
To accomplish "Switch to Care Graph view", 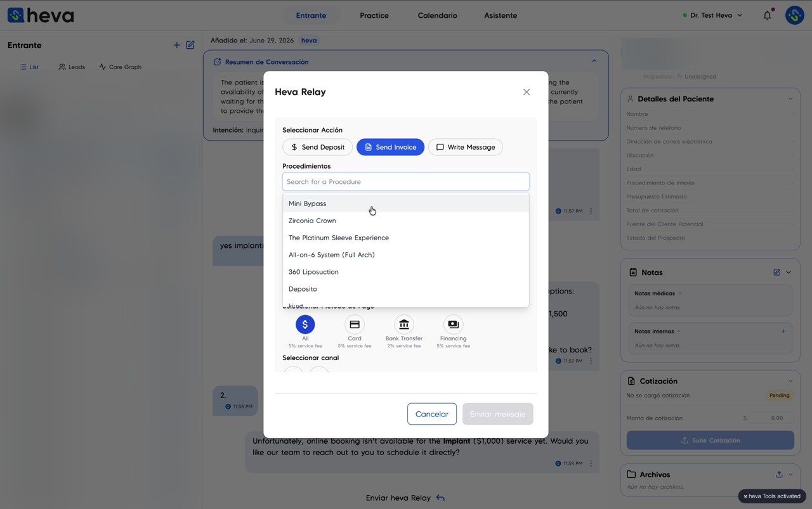I will pos(120,67).
